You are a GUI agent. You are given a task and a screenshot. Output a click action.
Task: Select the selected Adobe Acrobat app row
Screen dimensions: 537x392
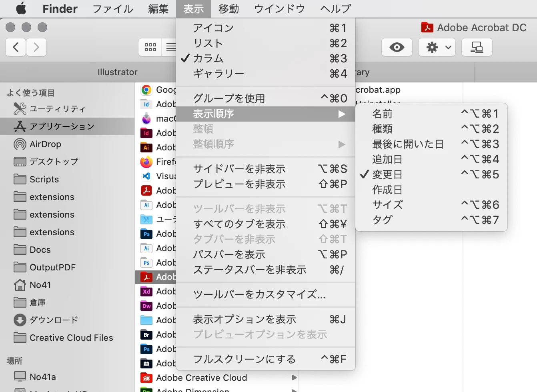[156, 277]
